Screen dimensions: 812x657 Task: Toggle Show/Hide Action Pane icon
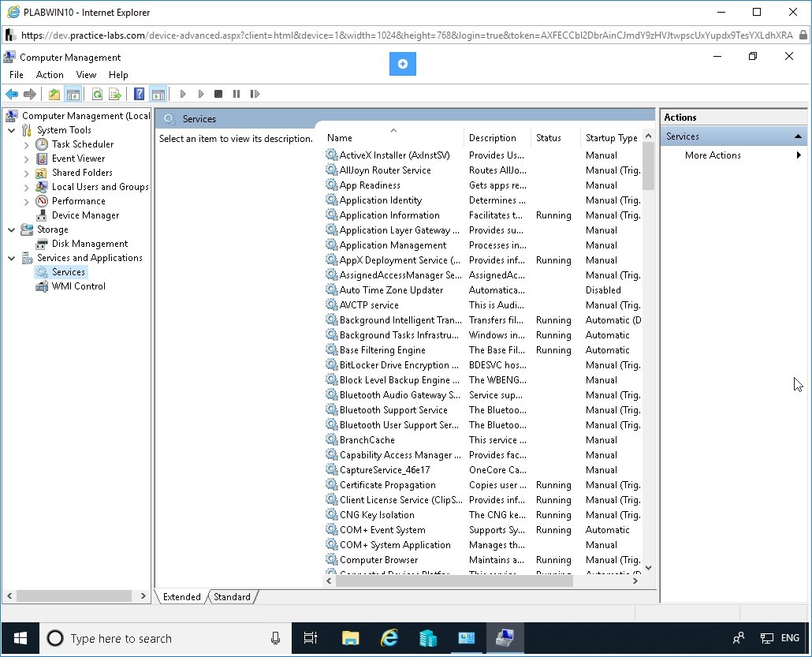point(158,94)
